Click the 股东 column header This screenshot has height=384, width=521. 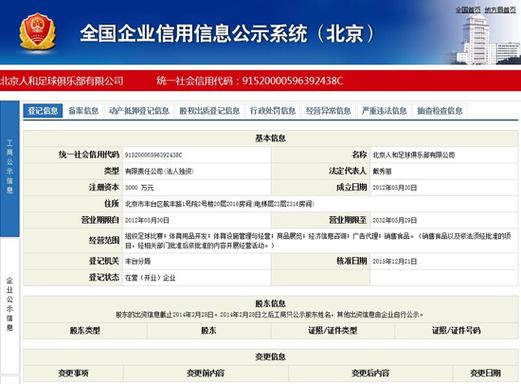point(209,331)
